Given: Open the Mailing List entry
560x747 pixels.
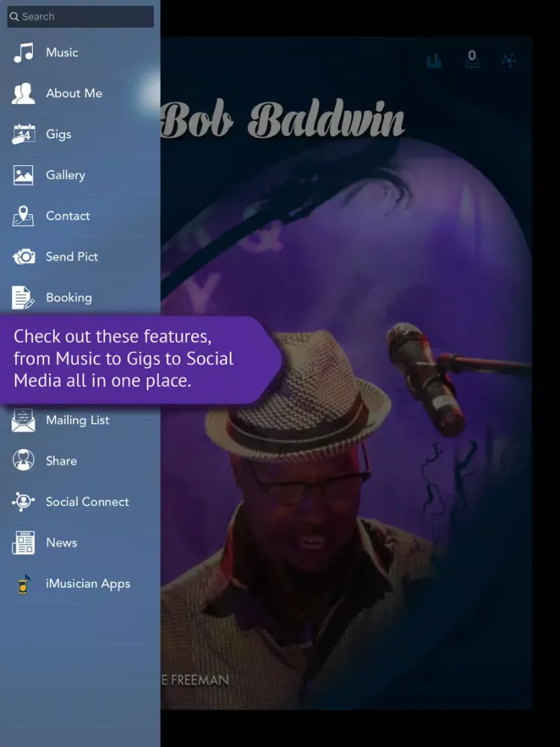Looking at the screenshot, I should tap(80, 420).
